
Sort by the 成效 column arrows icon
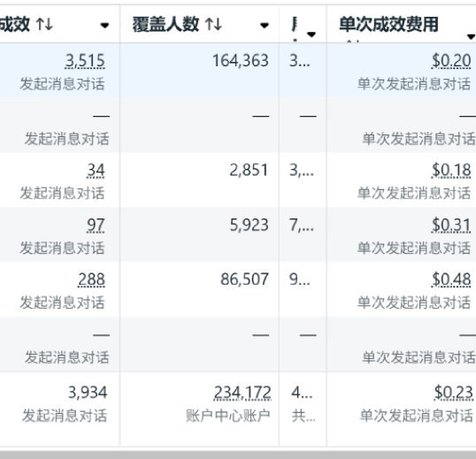44,24
